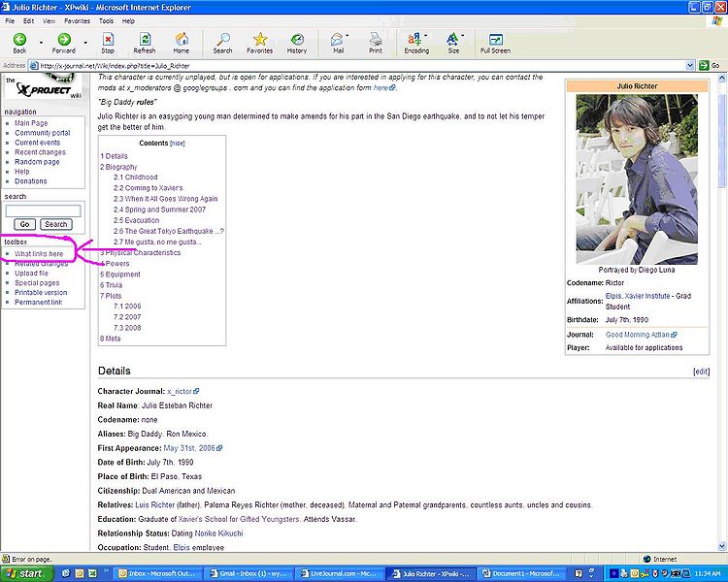Open the Search pane
Image resolution: width=728 pixels, height=582 pixels.
pyautogui.click(x=223, y=43)
